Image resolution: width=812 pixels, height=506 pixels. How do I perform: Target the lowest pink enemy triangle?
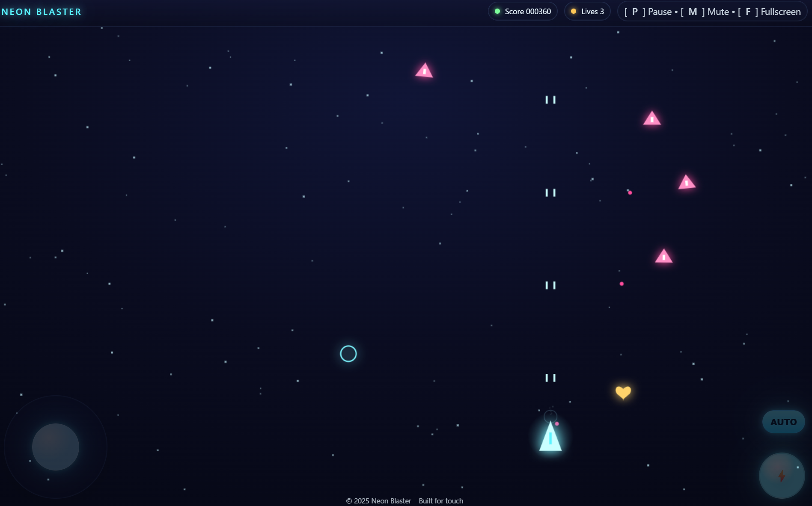(663, 257)
